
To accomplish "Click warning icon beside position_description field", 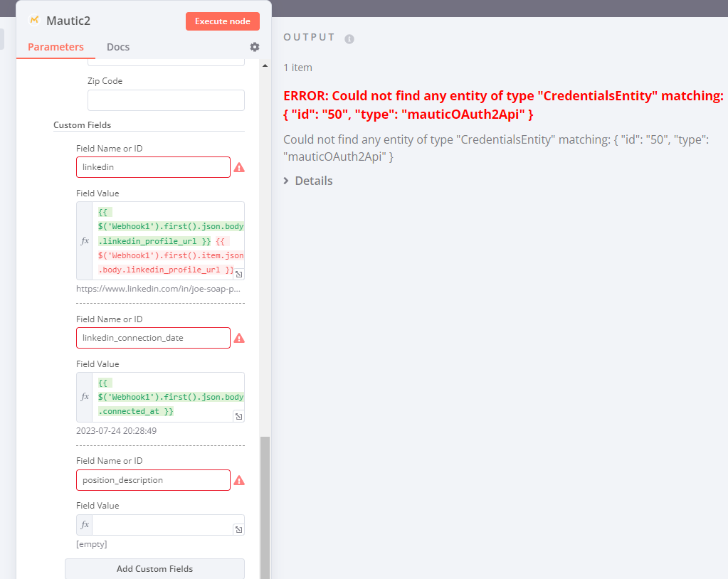I will coord(239,480).
